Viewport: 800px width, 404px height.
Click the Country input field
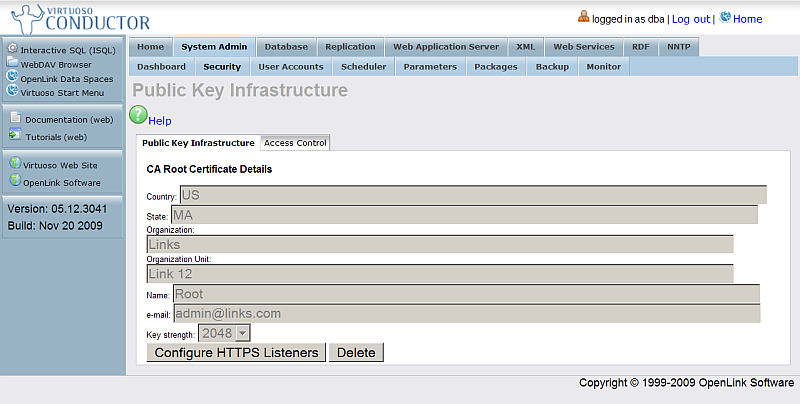472,194
